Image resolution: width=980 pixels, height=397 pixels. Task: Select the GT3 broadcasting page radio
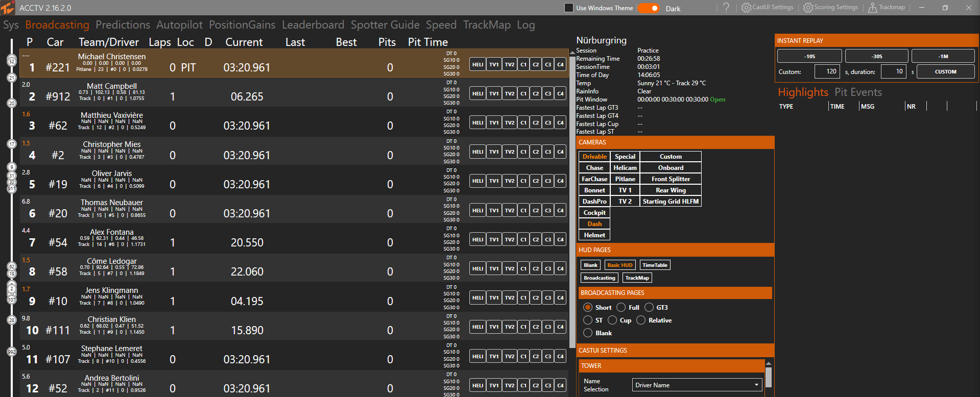tap(649, 307)
